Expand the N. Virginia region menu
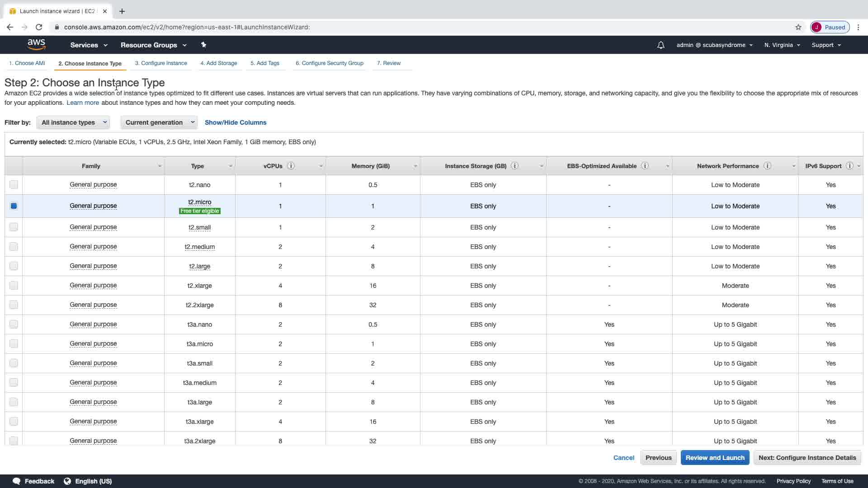Screen dimensions: 868x488 (x=782, y=45)
